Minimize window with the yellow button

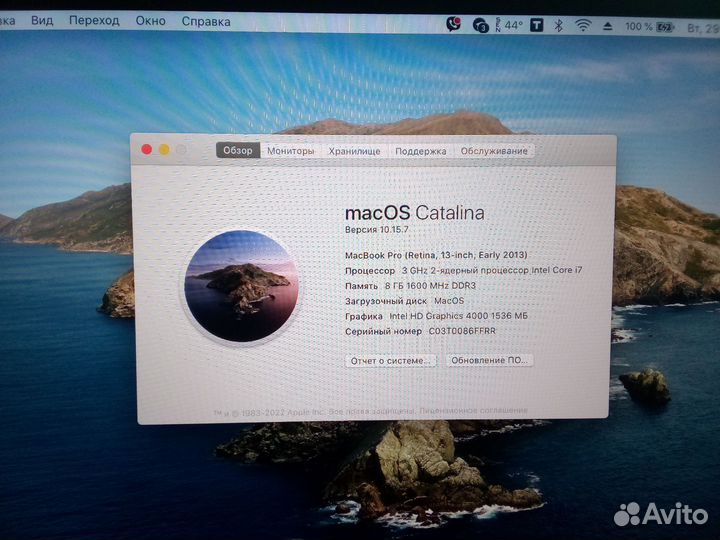[x=164, y=150]
